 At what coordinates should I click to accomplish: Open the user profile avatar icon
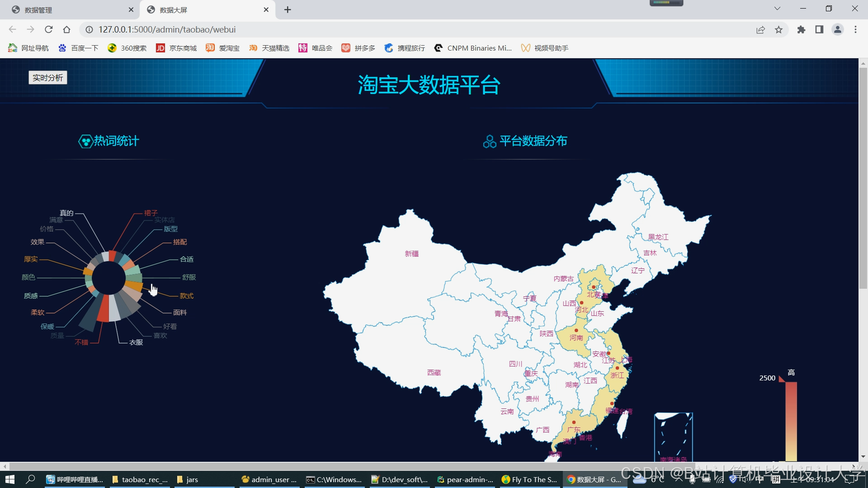(x=837, y=30)
